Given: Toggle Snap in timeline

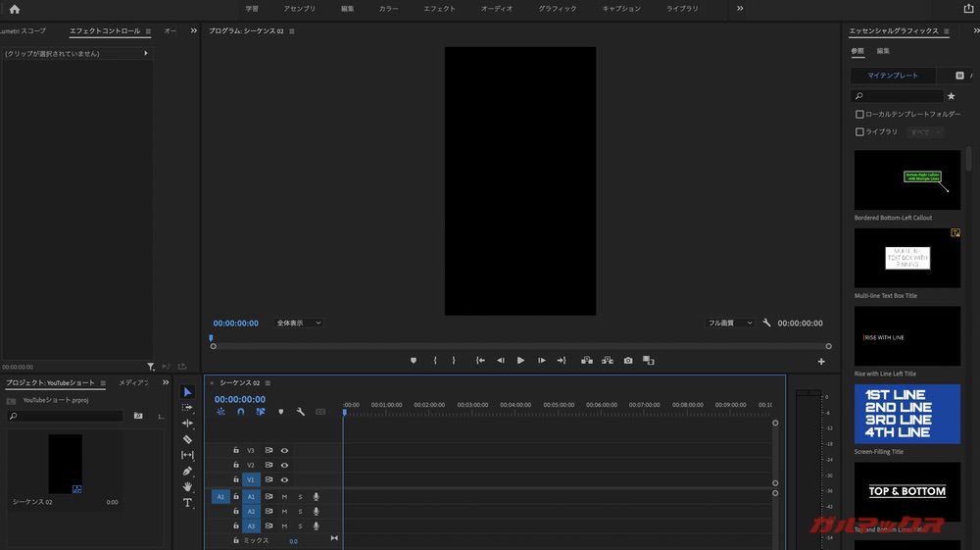Looking at the screenshot, I should pyautogui.click(x=241, y=412).
